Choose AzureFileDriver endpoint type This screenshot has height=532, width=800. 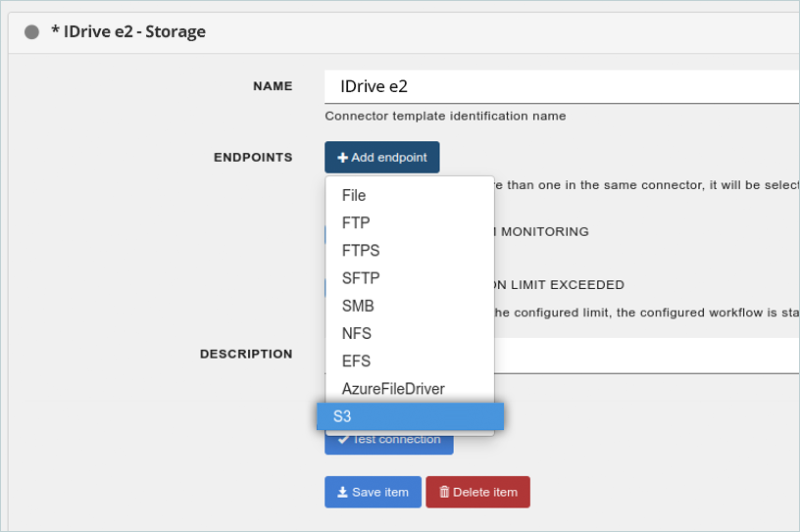(393, 389)
